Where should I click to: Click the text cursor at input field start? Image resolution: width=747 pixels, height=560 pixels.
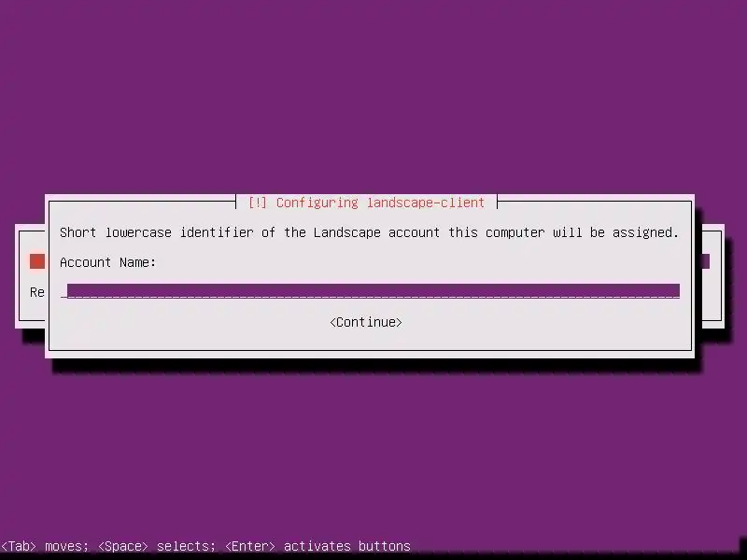(63, 291)
